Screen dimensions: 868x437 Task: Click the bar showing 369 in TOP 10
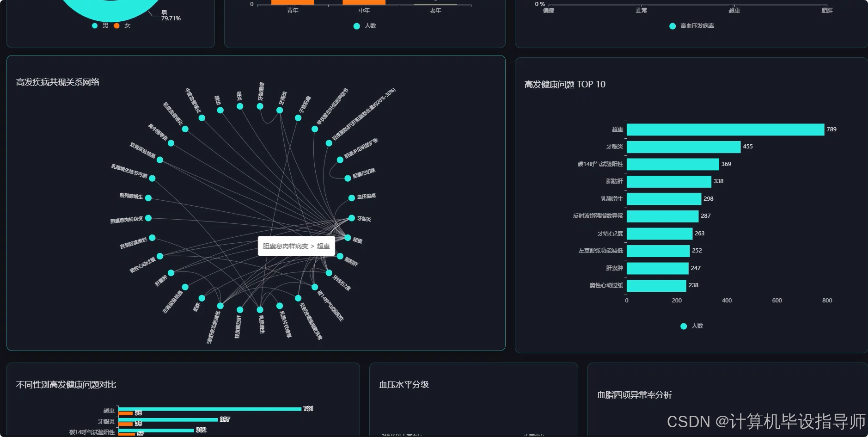click(673, 164)
